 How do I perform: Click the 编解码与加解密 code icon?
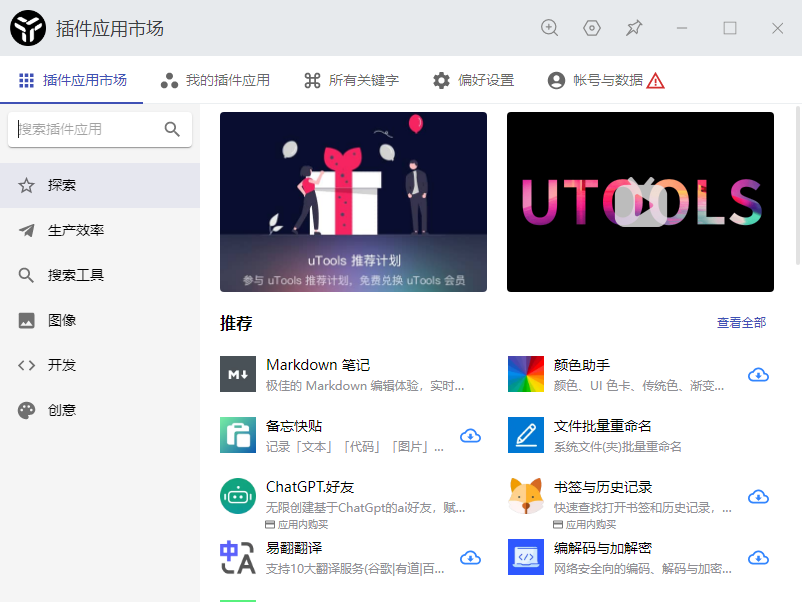[526, 557]
